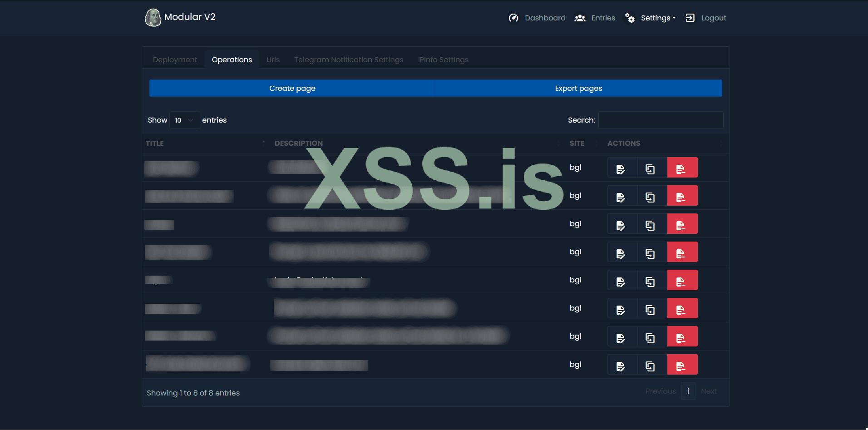The image size is (868, 430).
Task: Switch to the IPinfo Settings tab
Action: click(x=443, y=59)
